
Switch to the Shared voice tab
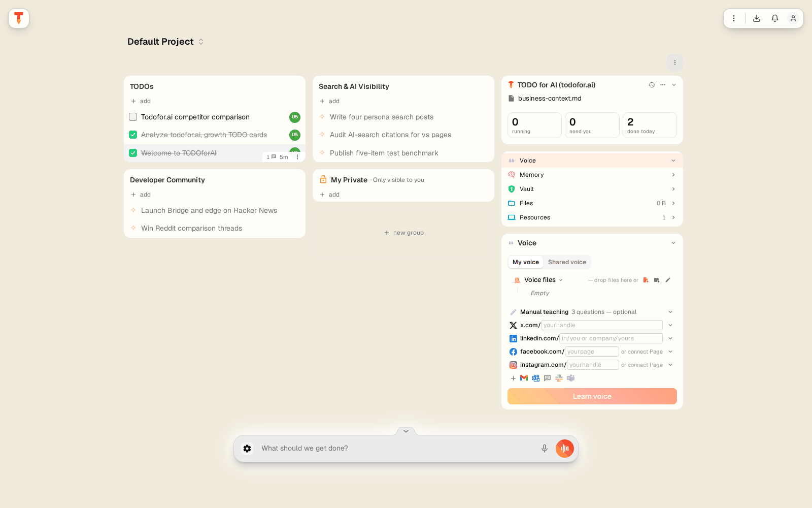pos(567,262)
